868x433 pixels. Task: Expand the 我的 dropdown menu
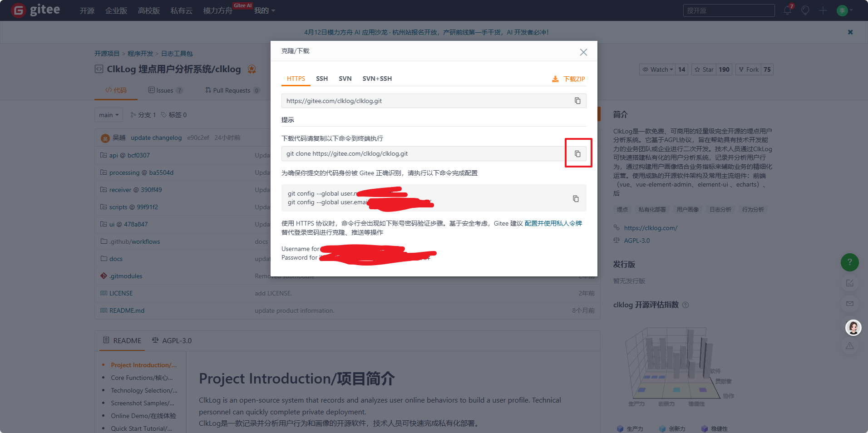pyautogui.click(x=265, y=10)
